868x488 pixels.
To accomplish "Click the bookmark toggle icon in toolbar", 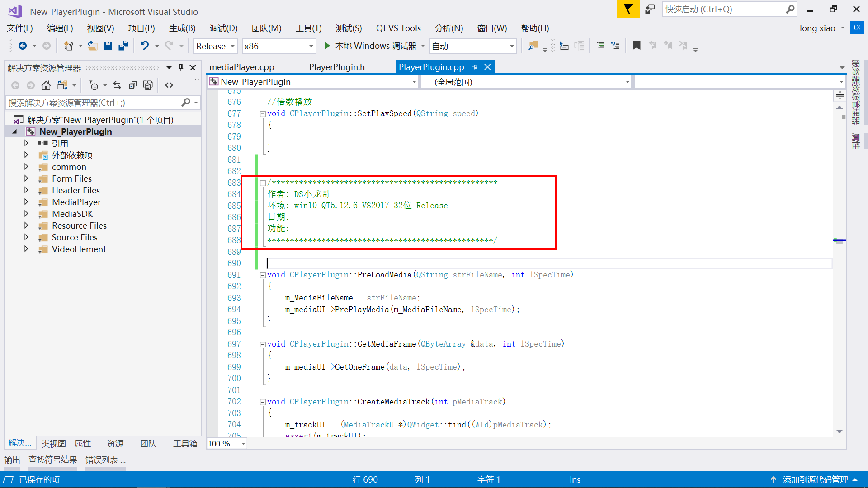I will pos(637,46).
